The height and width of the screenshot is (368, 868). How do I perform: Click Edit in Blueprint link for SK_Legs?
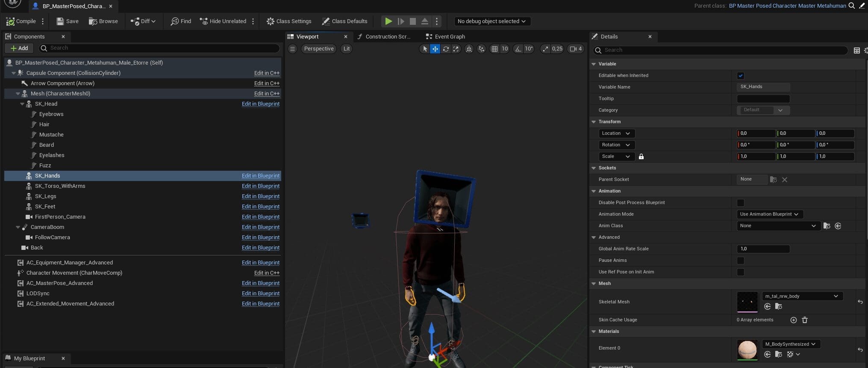(260, 196)
